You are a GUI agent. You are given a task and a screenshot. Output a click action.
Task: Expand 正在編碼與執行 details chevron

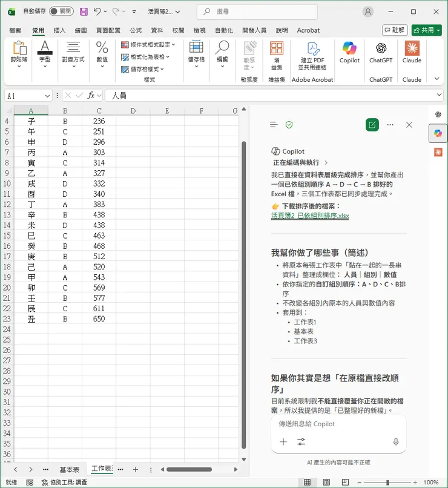pos(326,163)
